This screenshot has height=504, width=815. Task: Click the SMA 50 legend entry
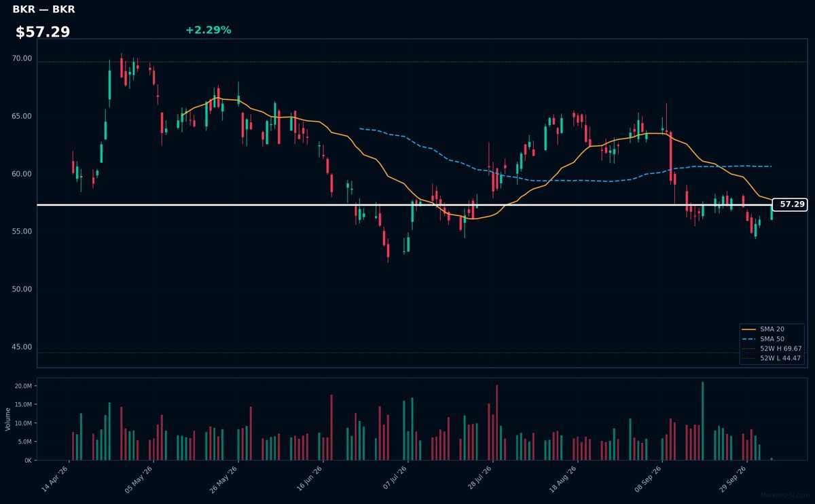pos(764,339)
